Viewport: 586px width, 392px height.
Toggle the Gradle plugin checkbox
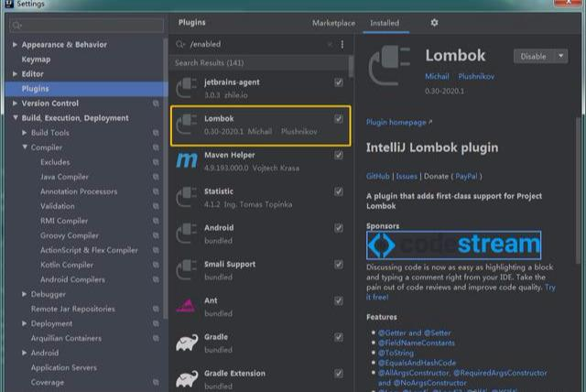(x=338, y=337)
